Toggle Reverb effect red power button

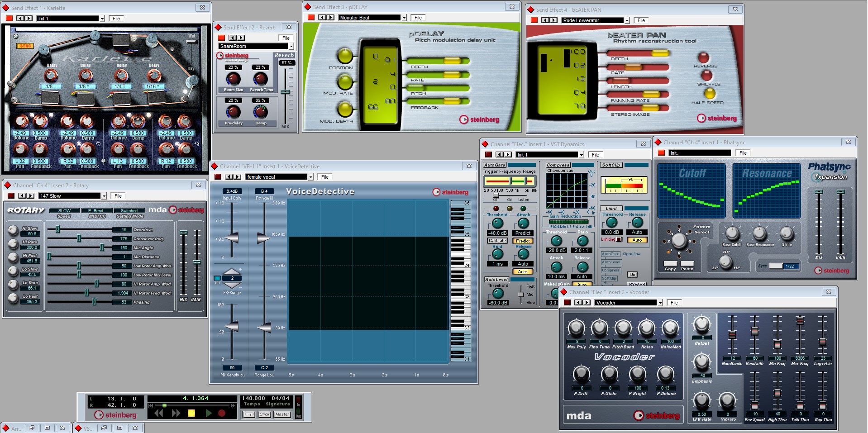(221, 38)
